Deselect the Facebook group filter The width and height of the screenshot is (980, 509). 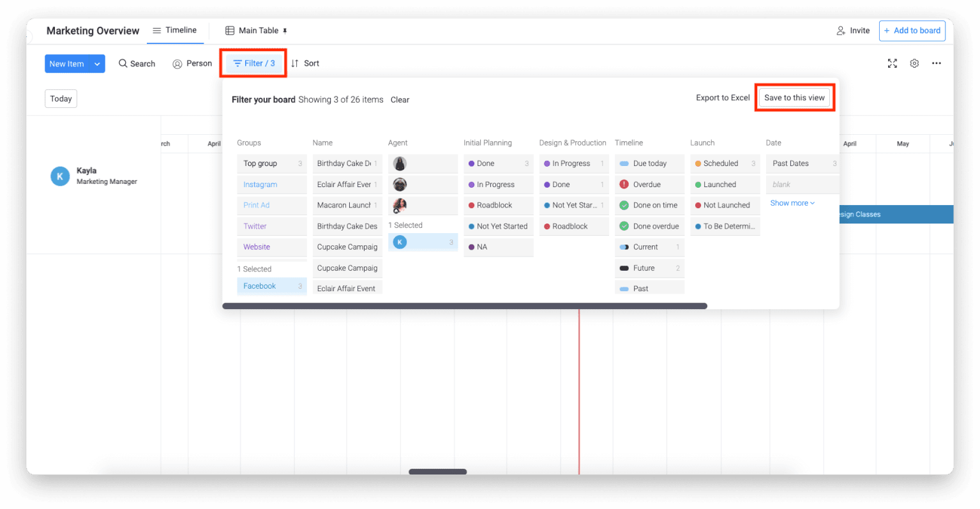[272, 286]
